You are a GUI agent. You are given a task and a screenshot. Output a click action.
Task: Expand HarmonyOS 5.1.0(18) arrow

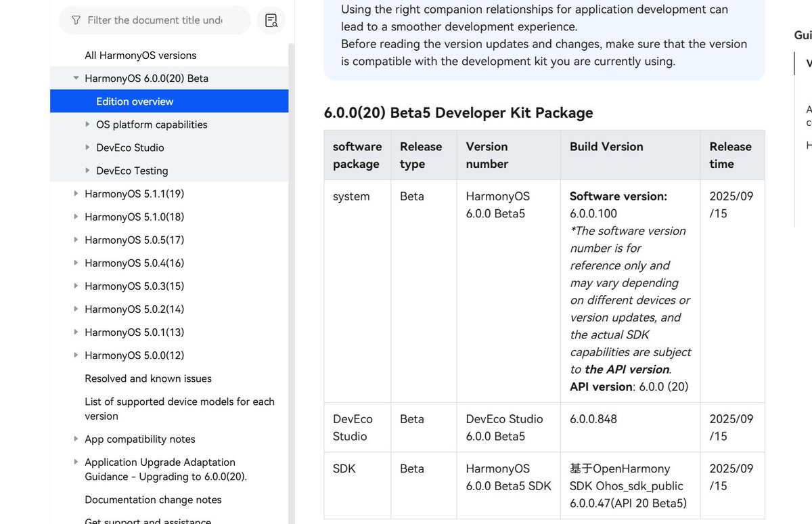click(76, 217)
